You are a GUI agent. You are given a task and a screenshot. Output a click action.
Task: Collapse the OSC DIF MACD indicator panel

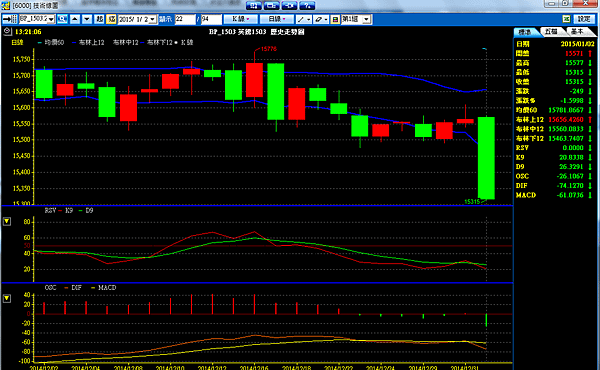click(7, 298)
